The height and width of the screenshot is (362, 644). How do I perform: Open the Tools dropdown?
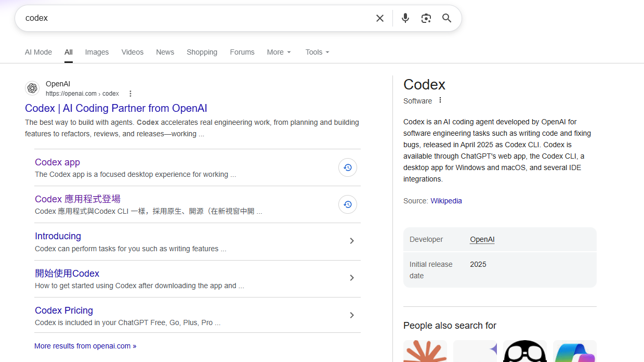coord(318,52)
